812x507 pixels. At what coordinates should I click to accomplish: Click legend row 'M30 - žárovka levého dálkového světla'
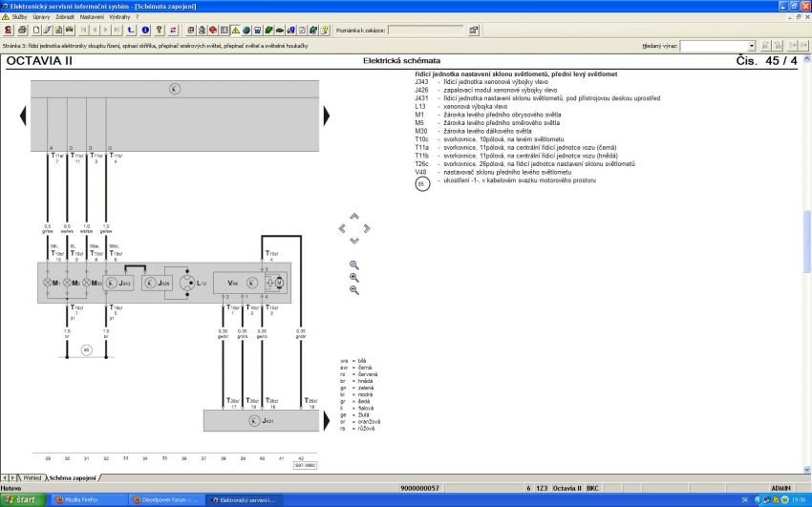(x=473, y=132)
